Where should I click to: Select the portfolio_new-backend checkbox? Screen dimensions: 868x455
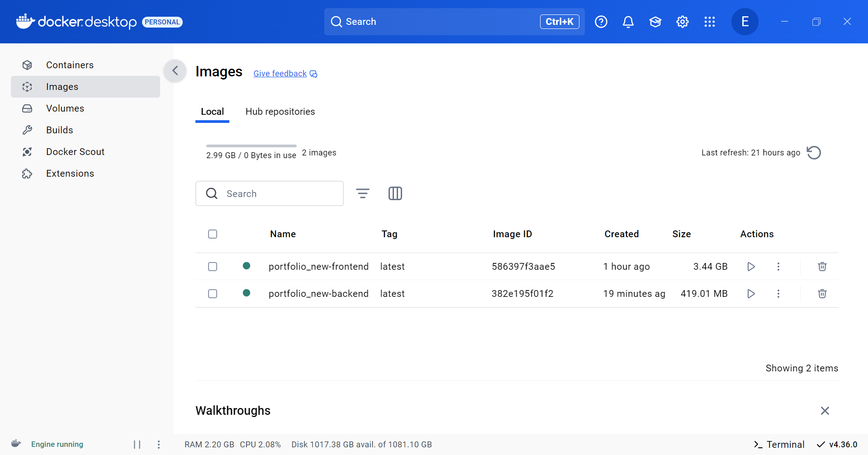[213, 294]
